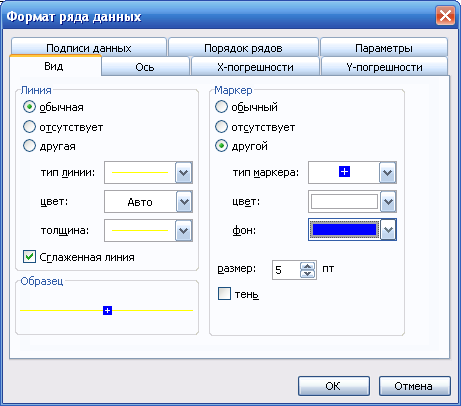
Task: Open the тип линии dropdown
Action: (x=184, y=173)
